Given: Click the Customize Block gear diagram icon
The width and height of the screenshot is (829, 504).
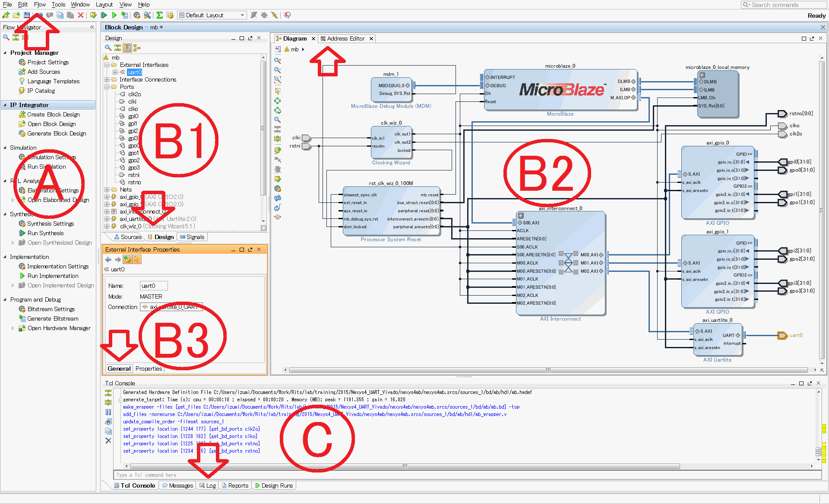Looking at the screenshot, I should pyautogui.click(x=278, y=189).
